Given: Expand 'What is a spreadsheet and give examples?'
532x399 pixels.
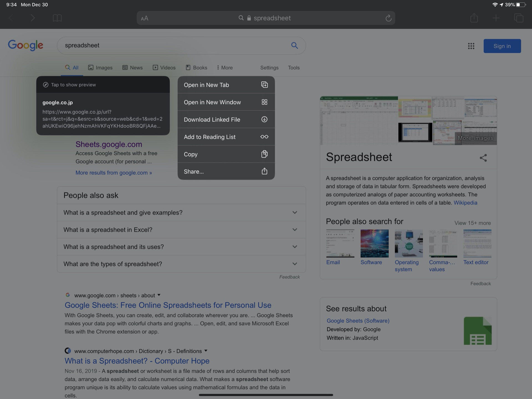Looking at the screenshot, I should 181,213.
